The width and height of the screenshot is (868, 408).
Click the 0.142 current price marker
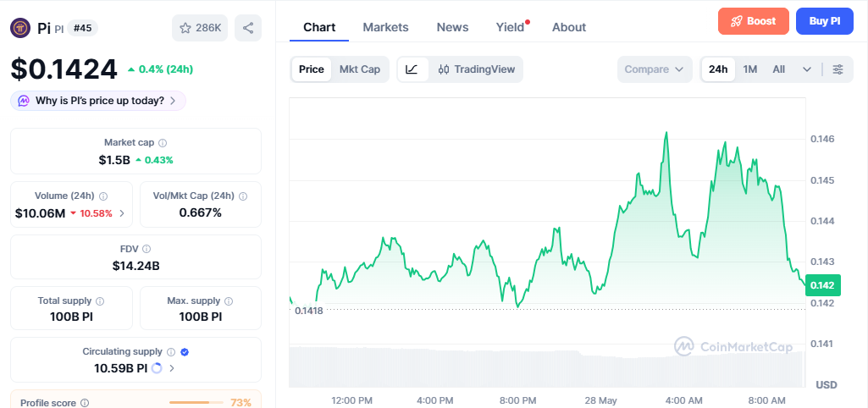[823, 285]
